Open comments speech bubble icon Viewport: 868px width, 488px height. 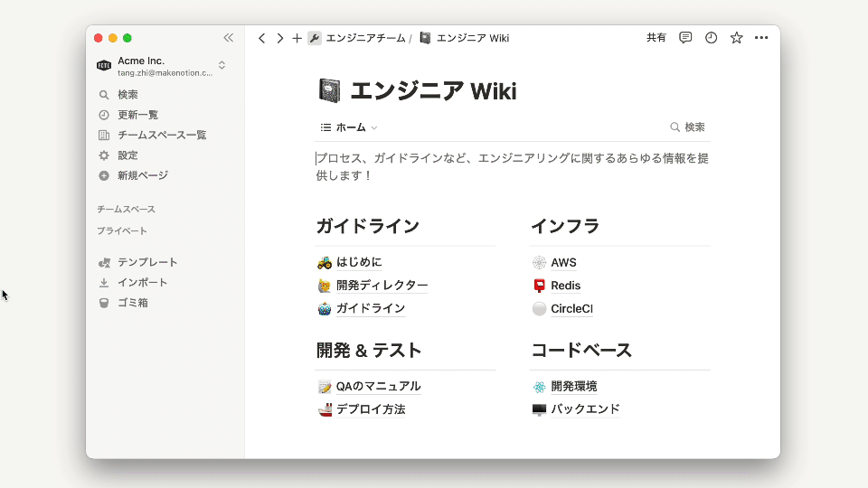685,38
